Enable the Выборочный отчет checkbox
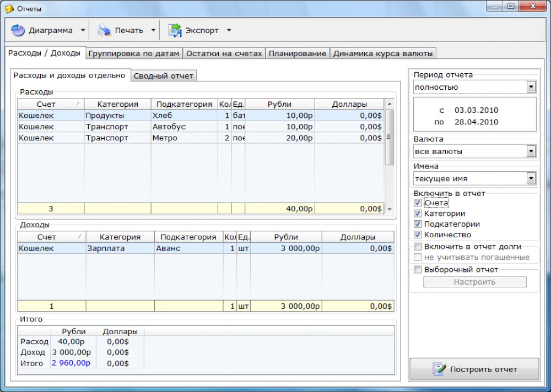551x392 pixels. point(417,270)
